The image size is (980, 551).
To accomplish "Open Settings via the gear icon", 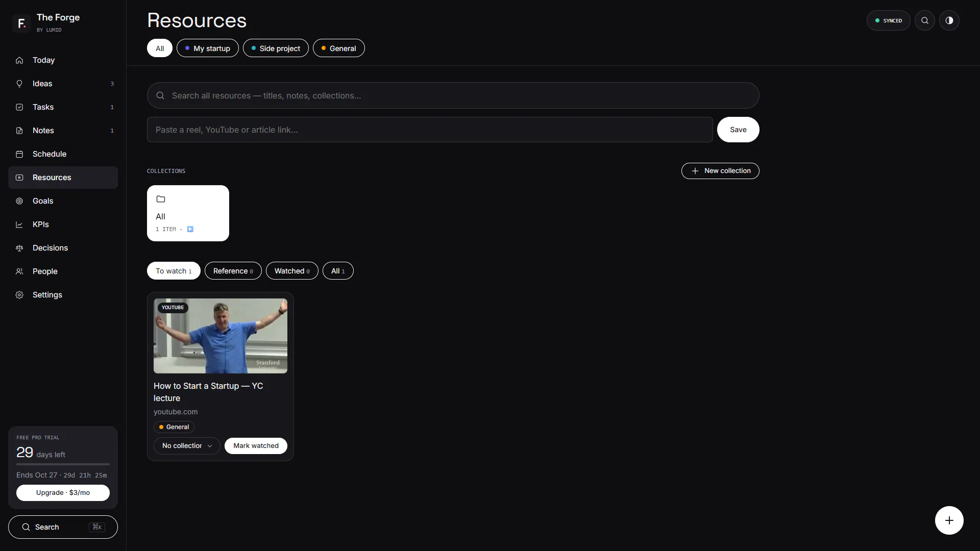I will (x=19, y=295).
